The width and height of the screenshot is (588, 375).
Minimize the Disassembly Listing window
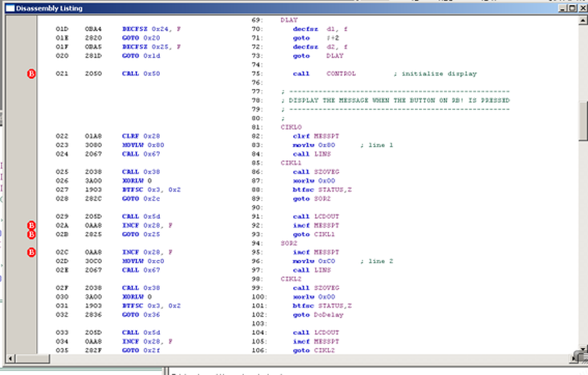[563, 8]
